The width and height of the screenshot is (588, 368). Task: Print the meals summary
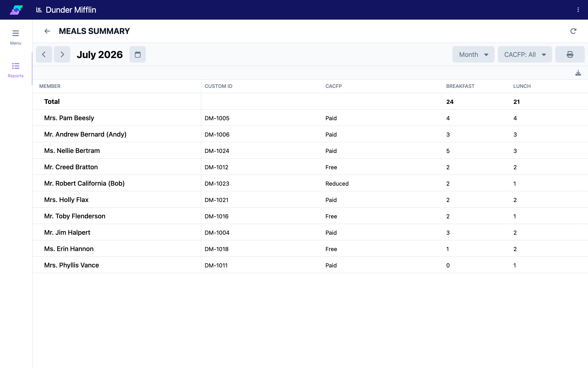[x=570, y=54]
